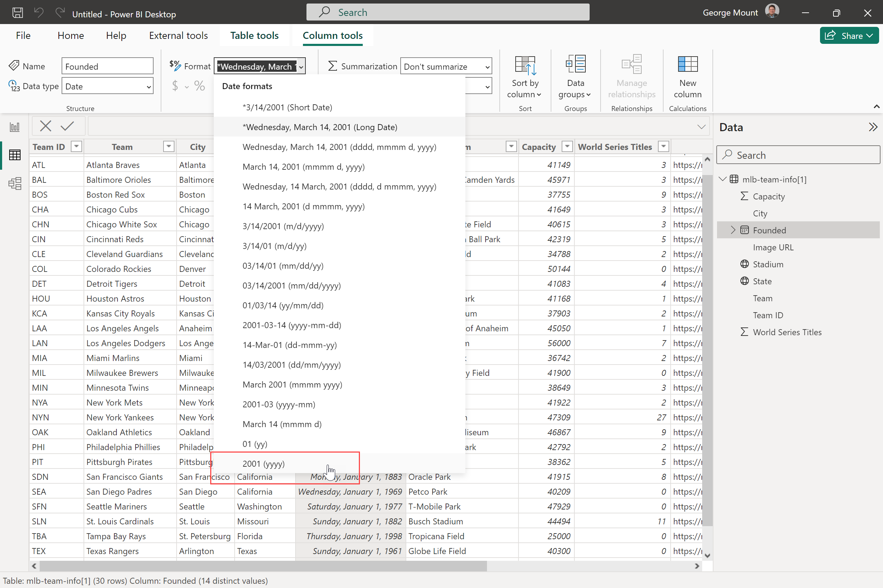
Task: Switch to the Table tools tab
Action: 254,35
